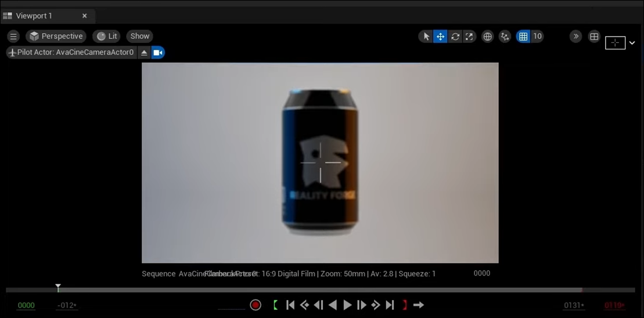Go to previous keyframe
The width and height of the screenshot is (644, 318).
tap(304, 305)
